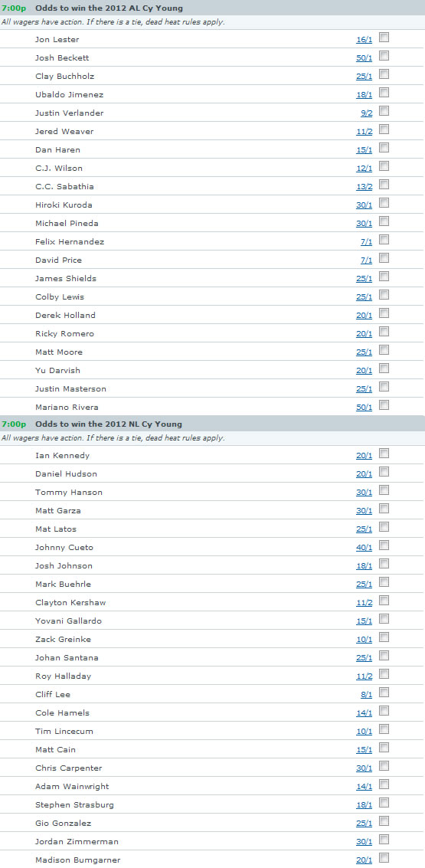The width and height of the screenshot is (425, 868).
Task: Mark the Cliff Lee selection checkbox
Action: (x=384, y=693)
